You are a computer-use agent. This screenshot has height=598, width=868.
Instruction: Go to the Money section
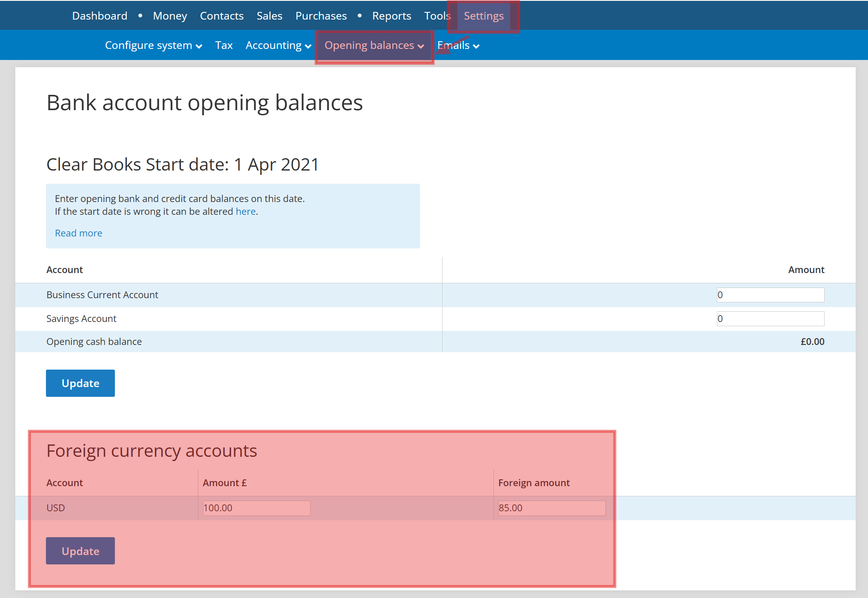coord(170,16)
